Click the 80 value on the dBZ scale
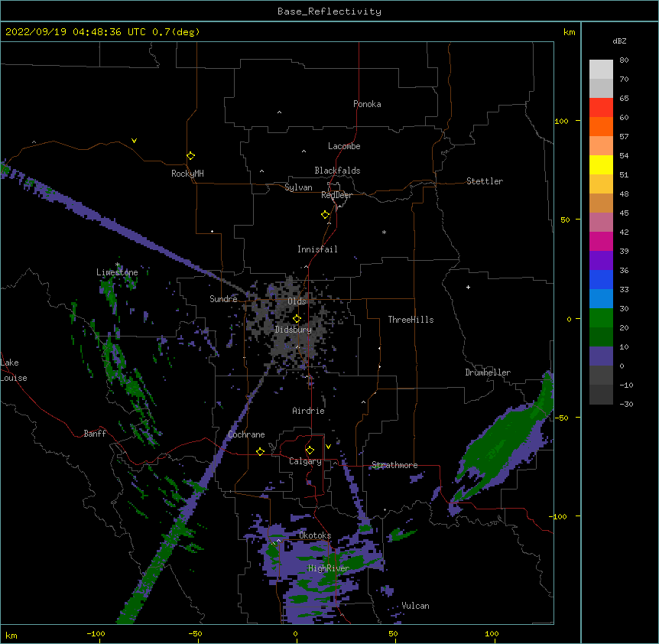This screenshot has width=659, height=644. (x=624, y=60)
